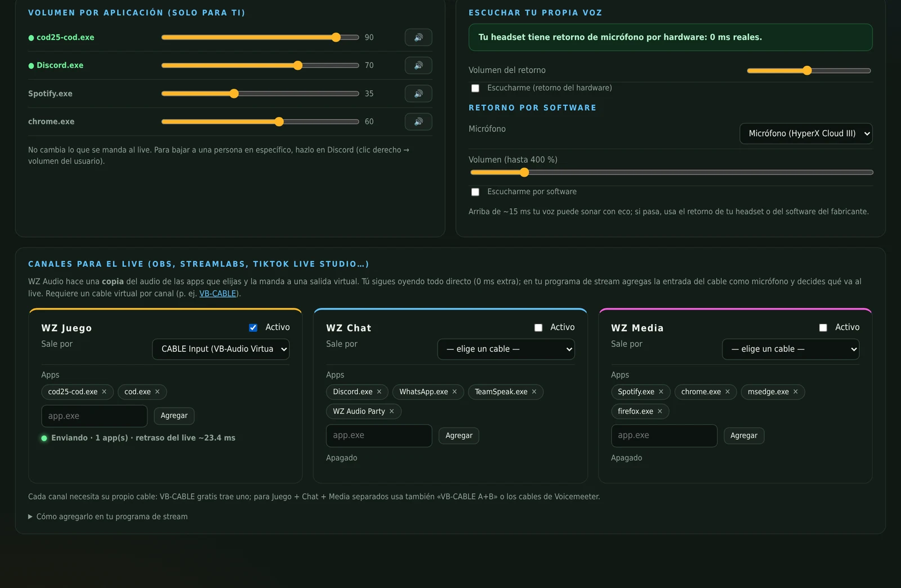Focus the app.exe field in WZ Chat
Image resolution: width=901 pixels, height=588 pixels.
(x=379, y=436)
